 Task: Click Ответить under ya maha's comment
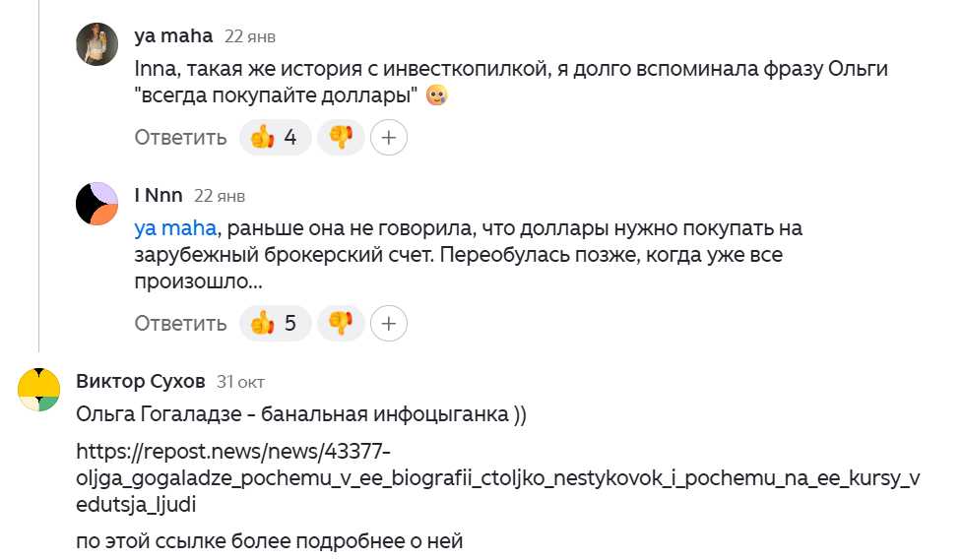point(181,138)
